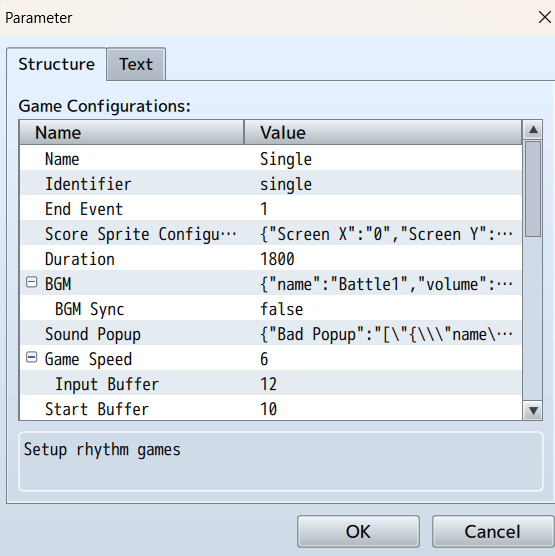Click the End Event value 1
The height and width of the screenshot is (556, 555).
tap(264, 209)
